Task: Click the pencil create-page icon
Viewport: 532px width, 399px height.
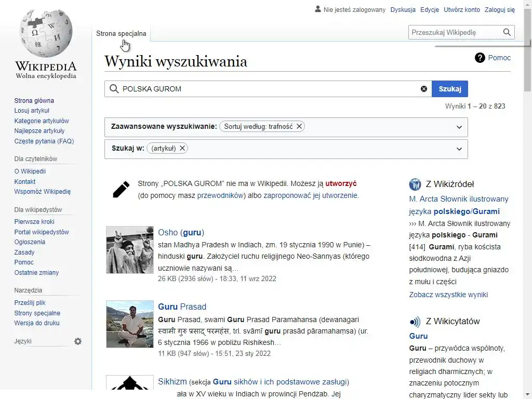Action: (121, 189)
